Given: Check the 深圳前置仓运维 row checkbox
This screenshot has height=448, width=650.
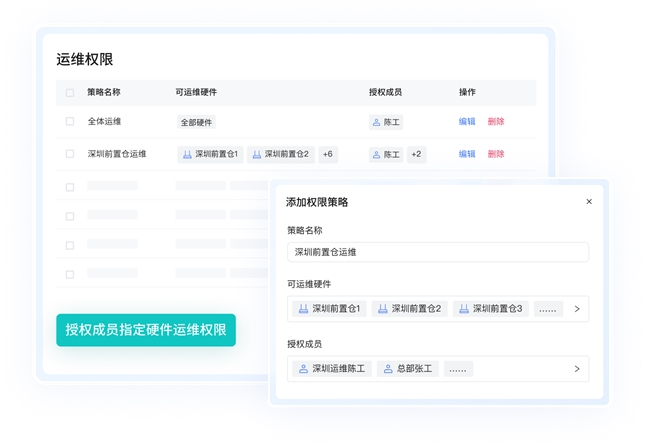Looking at the screenshot, I should [70, 154].
